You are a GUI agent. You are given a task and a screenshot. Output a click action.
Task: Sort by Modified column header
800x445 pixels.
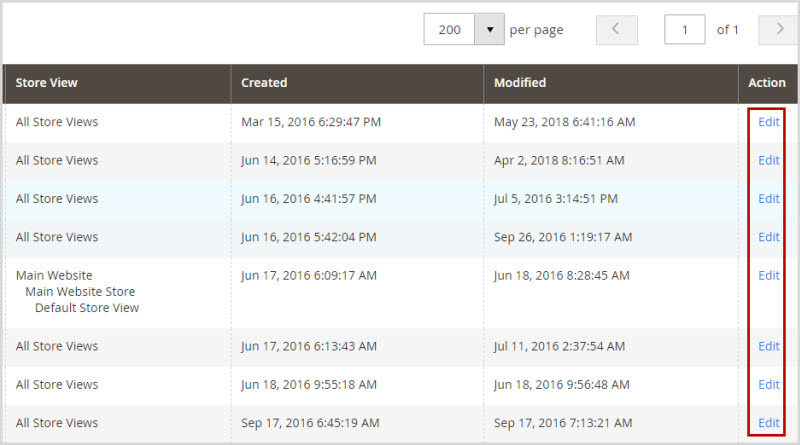(520, 83)
